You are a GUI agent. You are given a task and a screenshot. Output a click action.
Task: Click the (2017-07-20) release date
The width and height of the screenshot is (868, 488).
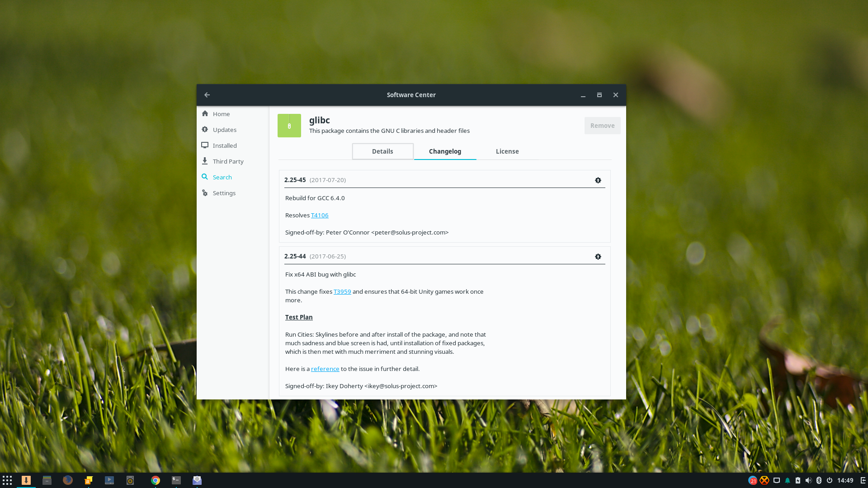[x=328, y=180]
